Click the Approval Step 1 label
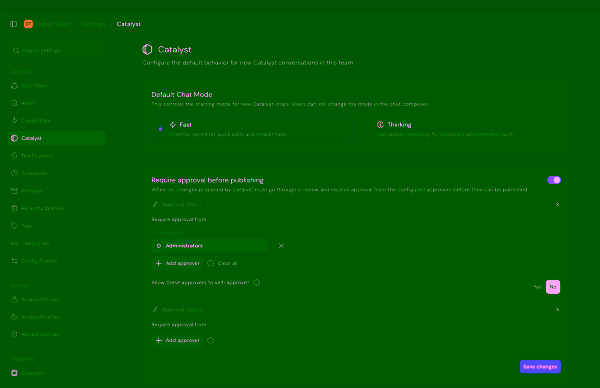The image size is (600, 388). [x=181, y=205]
